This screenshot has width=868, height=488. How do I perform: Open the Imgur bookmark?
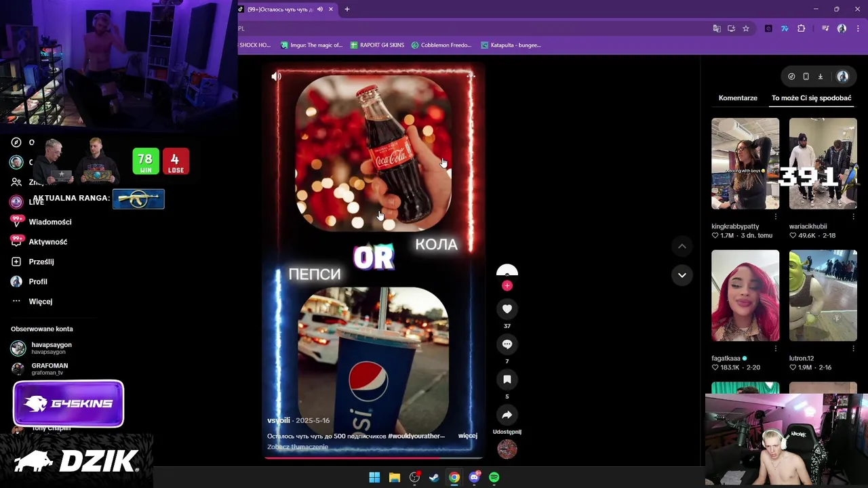tap(312, 45)
